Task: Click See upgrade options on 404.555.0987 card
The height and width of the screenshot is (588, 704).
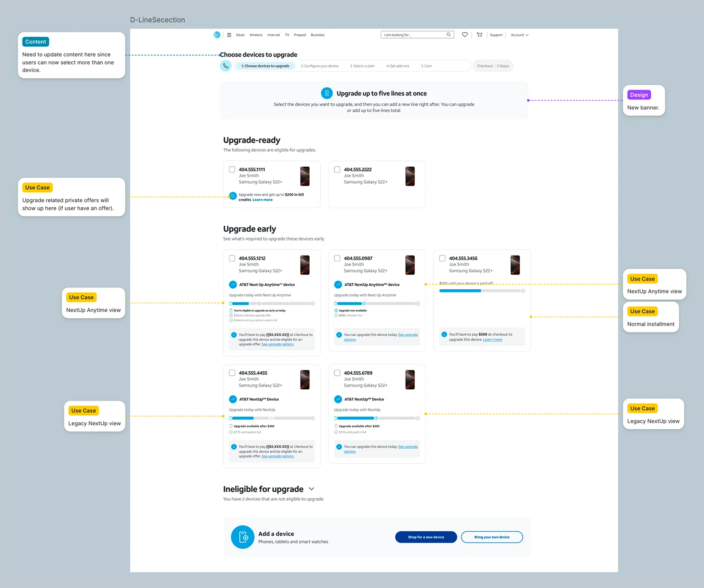Action: click(x=382, y=337)
